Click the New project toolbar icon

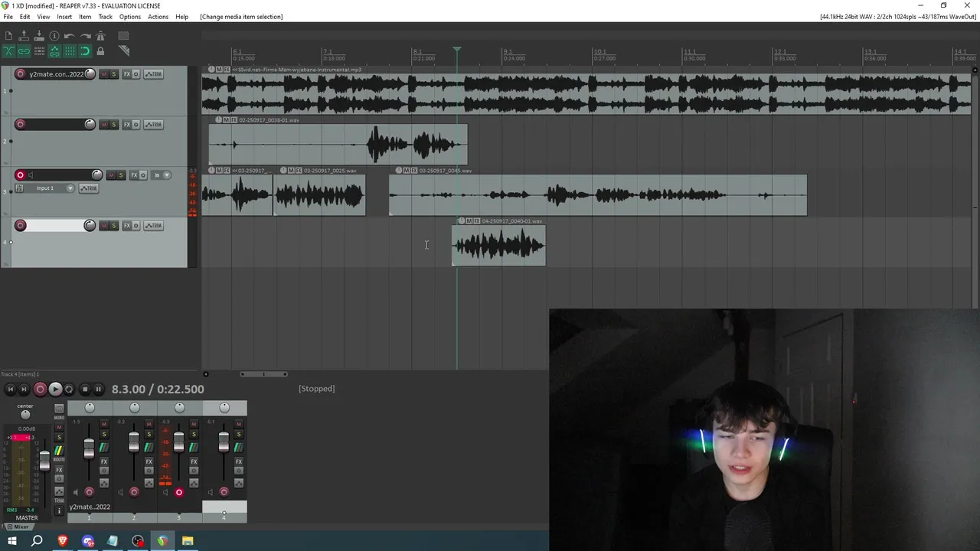[8, 36]
